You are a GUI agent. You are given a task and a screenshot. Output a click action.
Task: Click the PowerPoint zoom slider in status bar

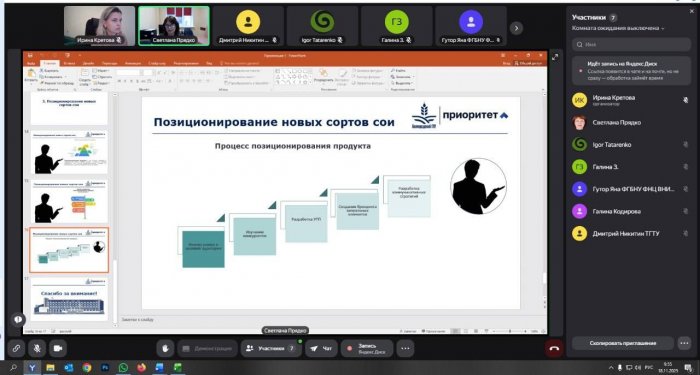tap(509, 331)
